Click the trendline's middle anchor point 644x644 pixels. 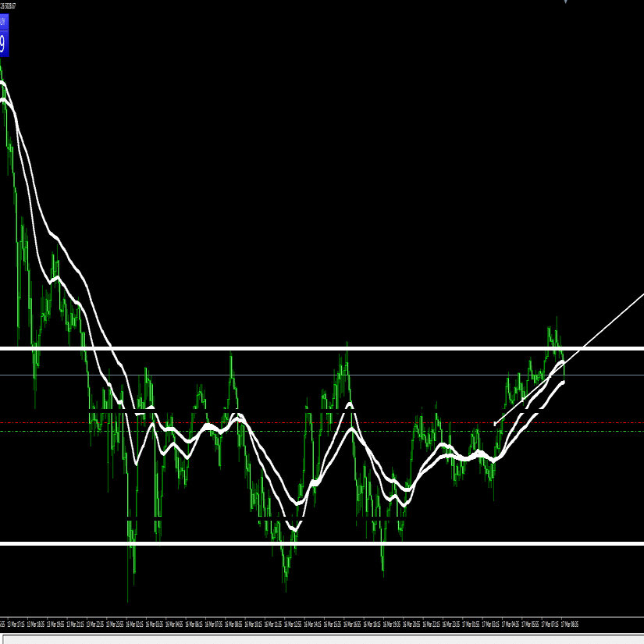522,399
